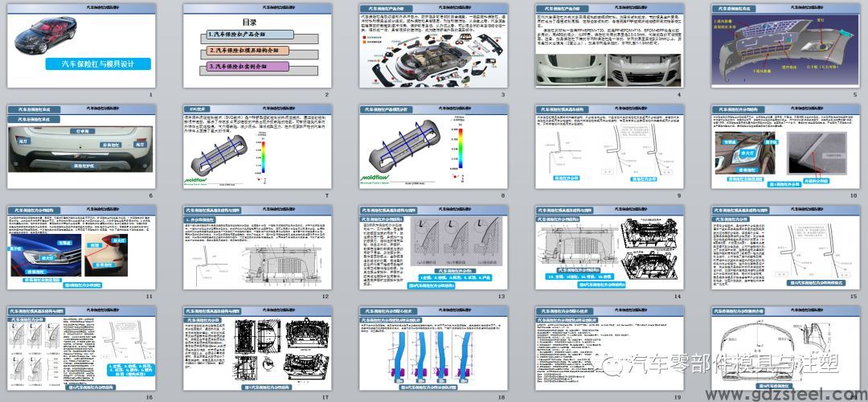This screenshot has width=868, height=402.
Task: Select slide 4 white car bumper photos thumbnail
Action: (x=609, y=45)
